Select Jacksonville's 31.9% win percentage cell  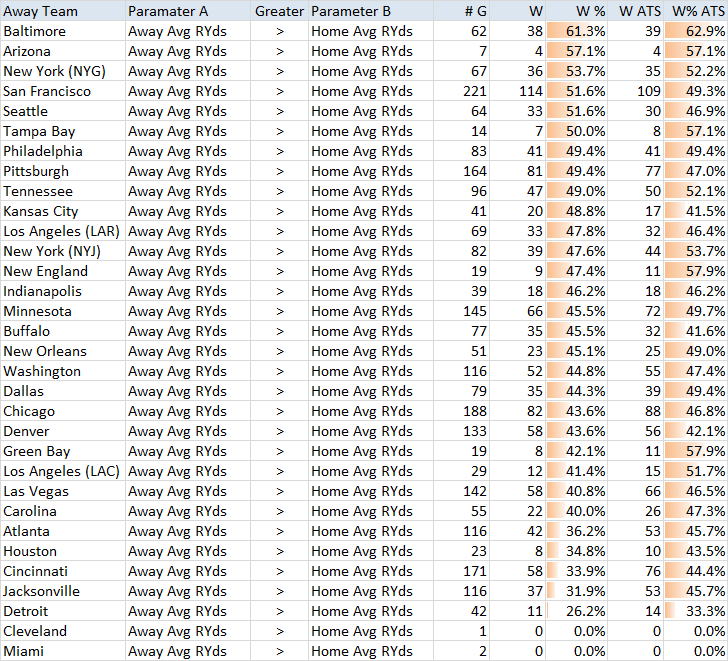pos(577,590)
